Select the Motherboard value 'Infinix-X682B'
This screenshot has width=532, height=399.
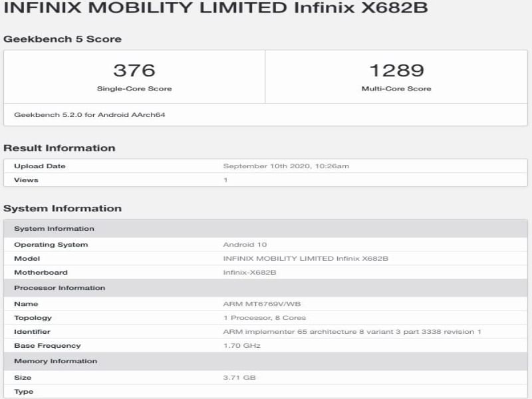click(250, 273)
